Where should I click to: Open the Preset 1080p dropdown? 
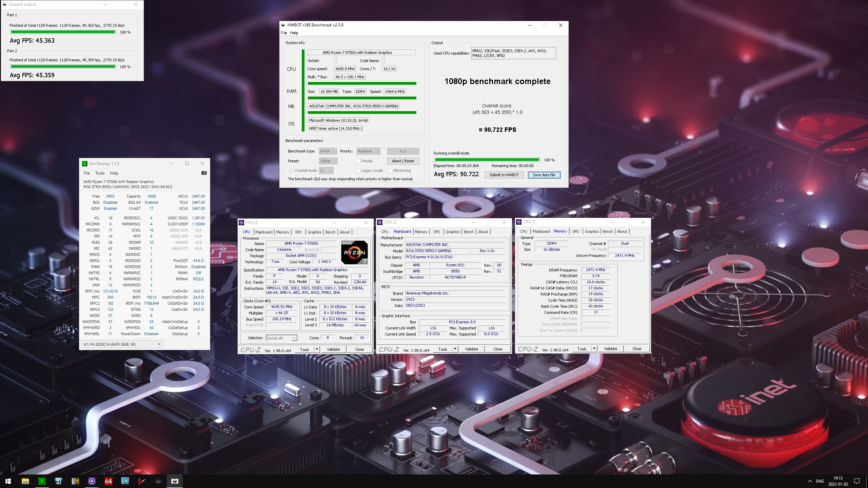pyautogui.click(x=328, y=161)
